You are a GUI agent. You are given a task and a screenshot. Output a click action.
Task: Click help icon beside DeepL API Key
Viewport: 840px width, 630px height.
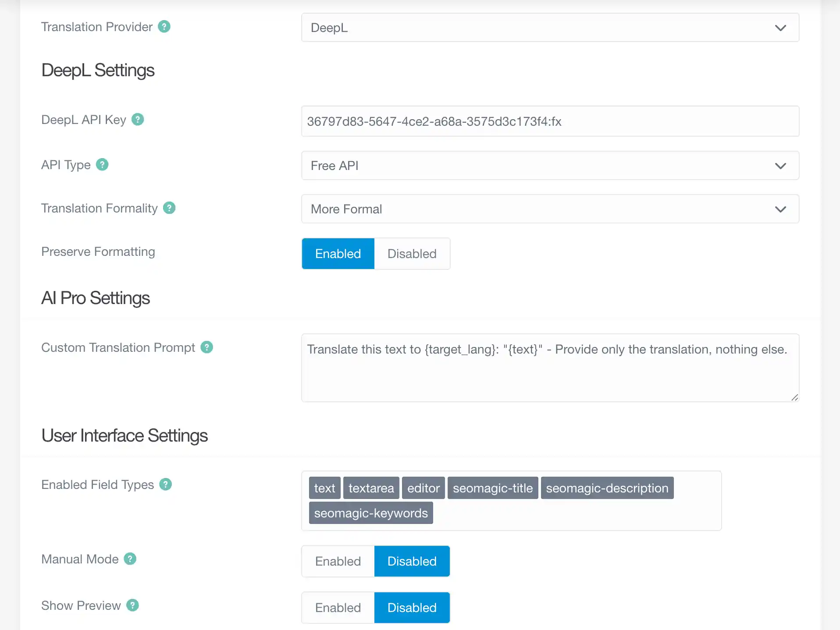[138, 120]
